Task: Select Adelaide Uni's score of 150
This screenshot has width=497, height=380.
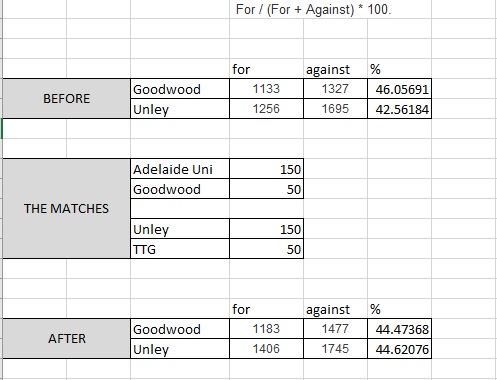Action: tap(266, 169)
